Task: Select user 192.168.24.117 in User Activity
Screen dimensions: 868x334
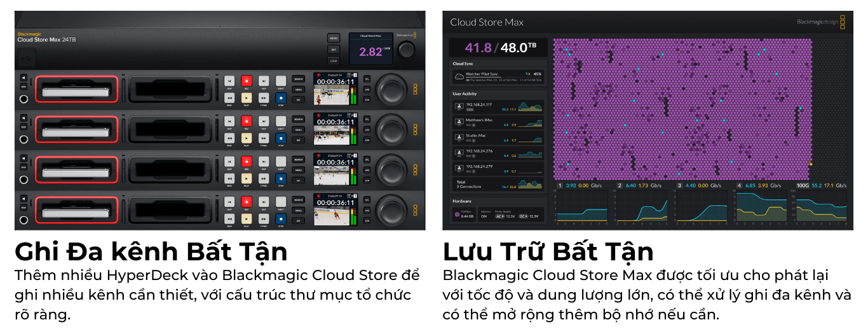Action: point(498,107)
